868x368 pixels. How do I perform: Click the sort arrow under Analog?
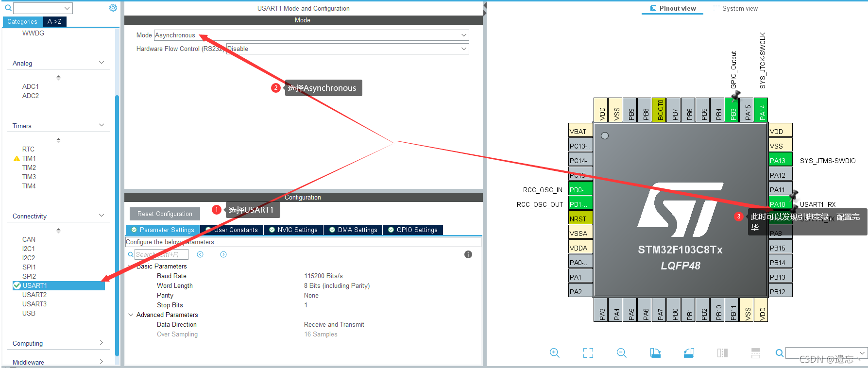(x=58, y=77)
